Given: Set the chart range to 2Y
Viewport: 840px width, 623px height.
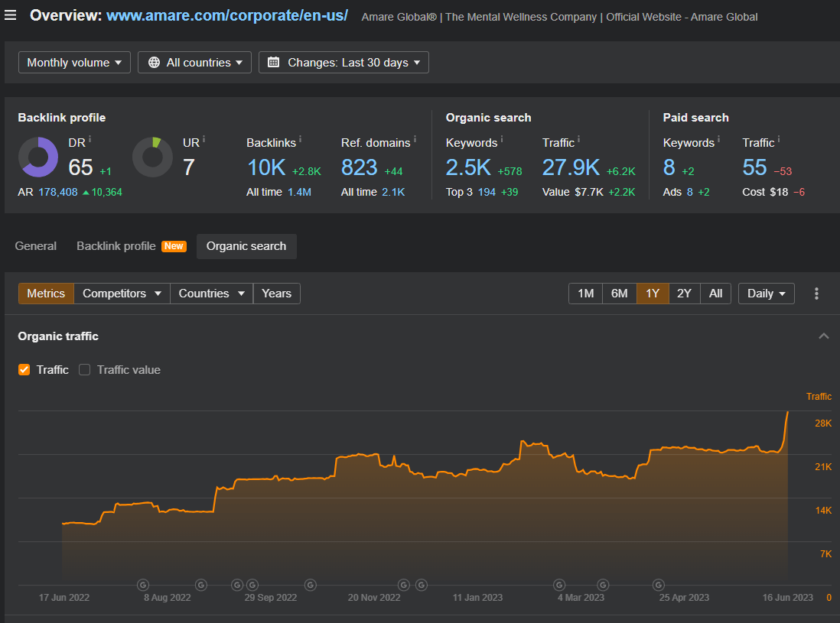Looking at the screenshot, I should [x=684, y=294].
